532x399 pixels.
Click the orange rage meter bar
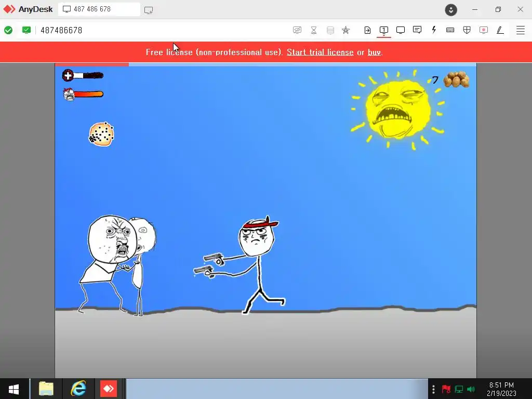83,94
